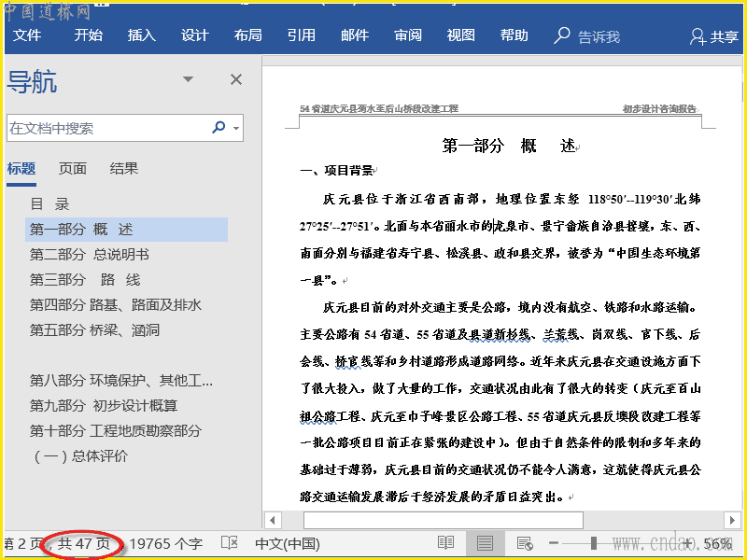Screen dimensions: 747x560
Task: Click the page count 共 47 页 in status bar
Action: tap(83, 543)
